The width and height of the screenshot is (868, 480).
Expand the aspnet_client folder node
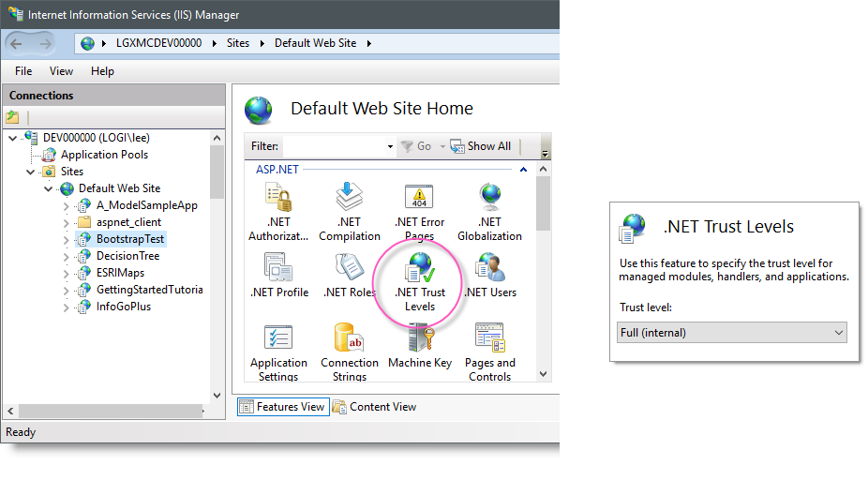point(66,223)
